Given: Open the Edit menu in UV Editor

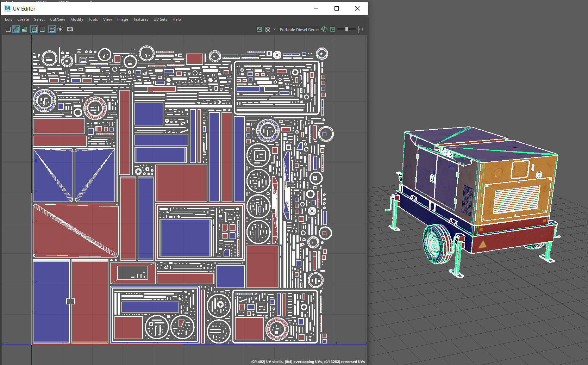Looking at the screenshot, I should [8, 19].
